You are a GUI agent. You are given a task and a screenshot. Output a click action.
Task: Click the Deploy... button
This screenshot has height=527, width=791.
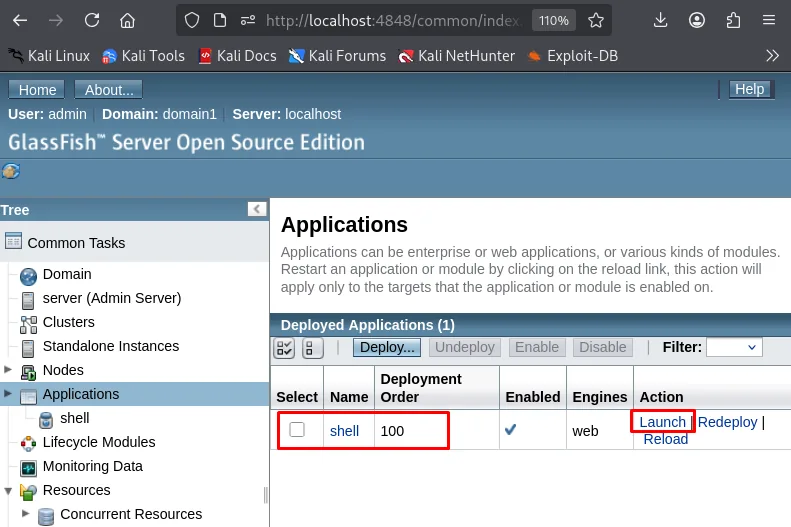click(387, 347)
